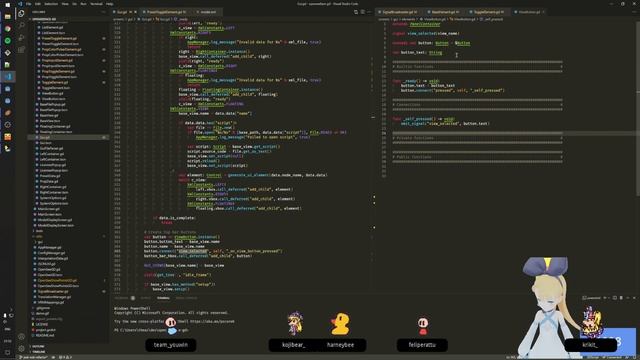Open Chrome from the taskbar
640x360 pixels.
click(7, 29)
